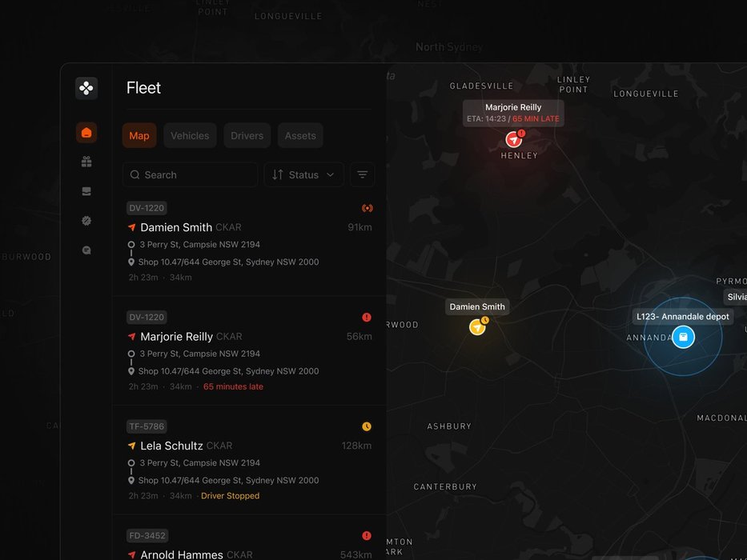Open the Status sort dropdown
The width and height of the screenshot is (747, 560).
(x=304, y=174)
